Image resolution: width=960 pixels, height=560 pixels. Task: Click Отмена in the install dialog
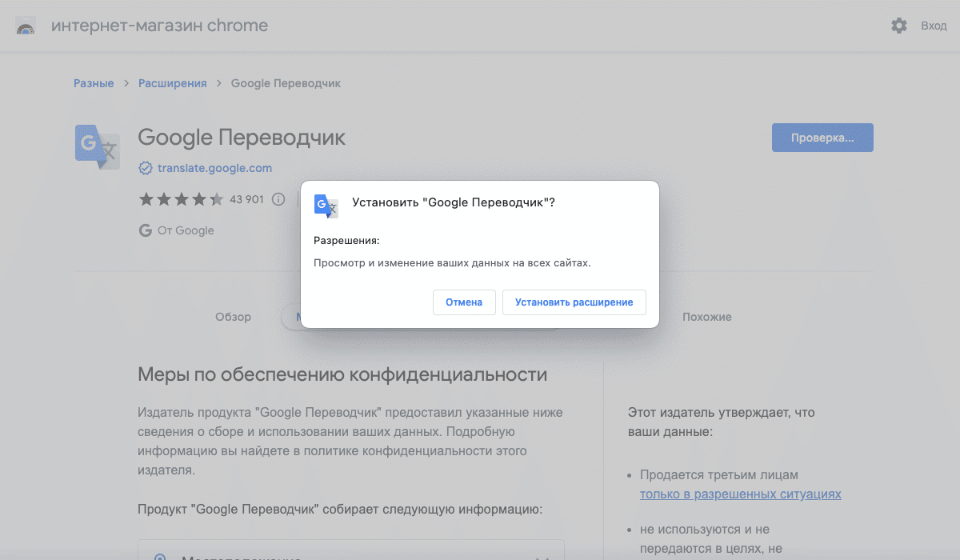pyautogui.click(x=464, y=302)
